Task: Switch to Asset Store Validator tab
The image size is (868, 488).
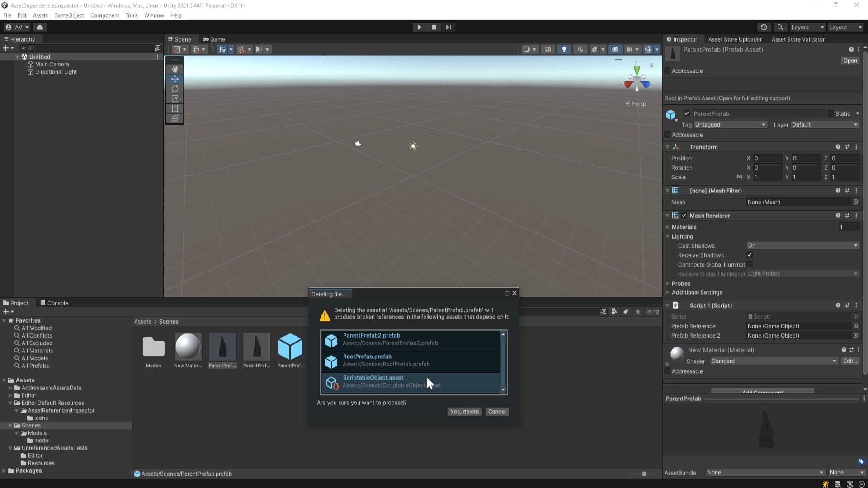Action: [x=798, y=39]
